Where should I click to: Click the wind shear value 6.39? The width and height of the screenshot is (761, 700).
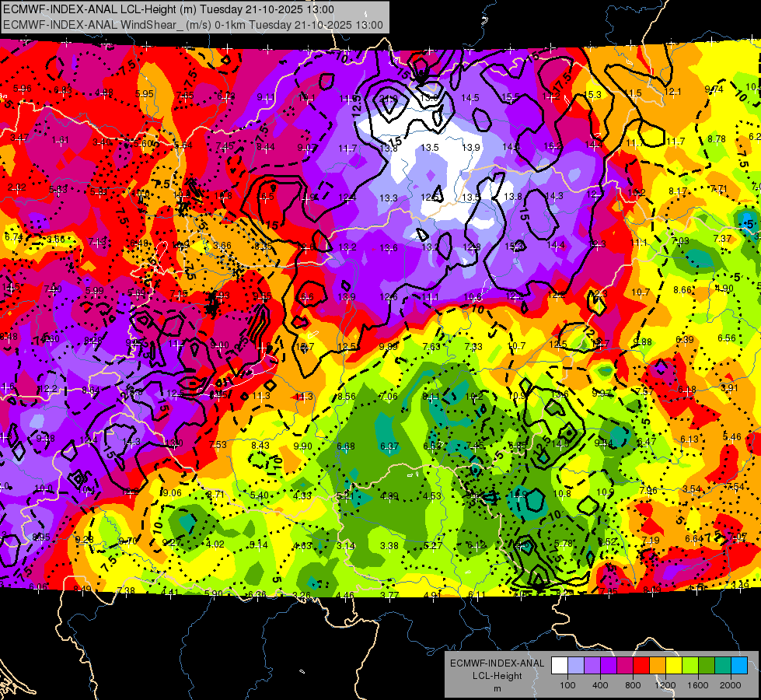(685, 340)
